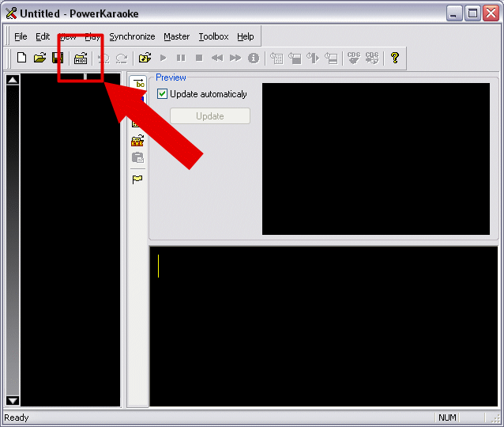Minimize the PowerKaraoke window

coord(453,13)
